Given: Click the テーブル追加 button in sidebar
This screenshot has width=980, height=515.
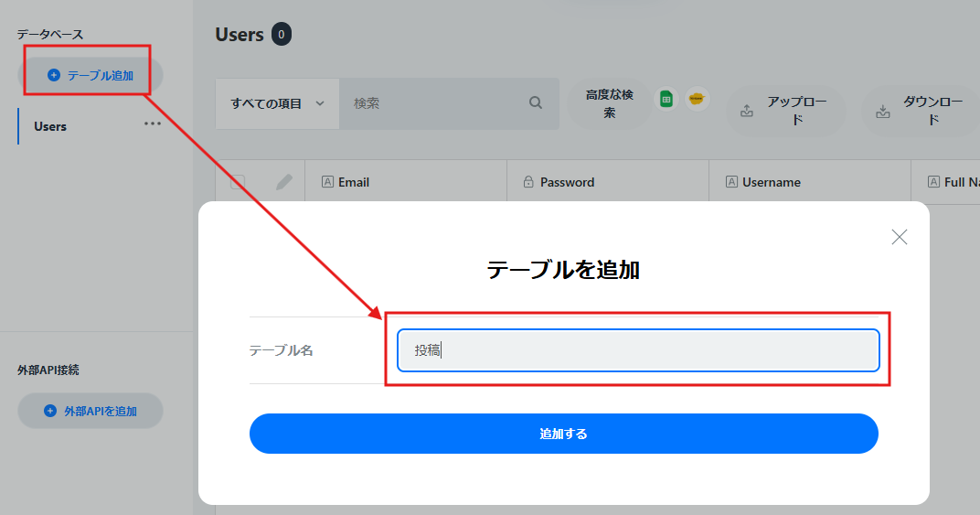Looking at the screenshot, I should pos(90,75).
